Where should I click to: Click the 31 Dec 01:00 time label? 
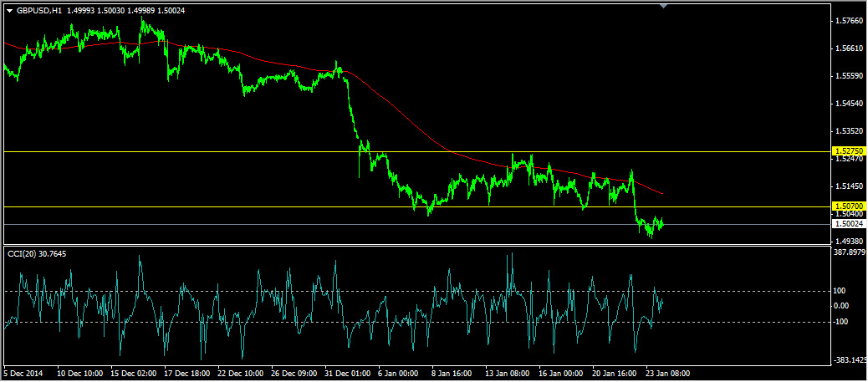[x=350, y=373]
